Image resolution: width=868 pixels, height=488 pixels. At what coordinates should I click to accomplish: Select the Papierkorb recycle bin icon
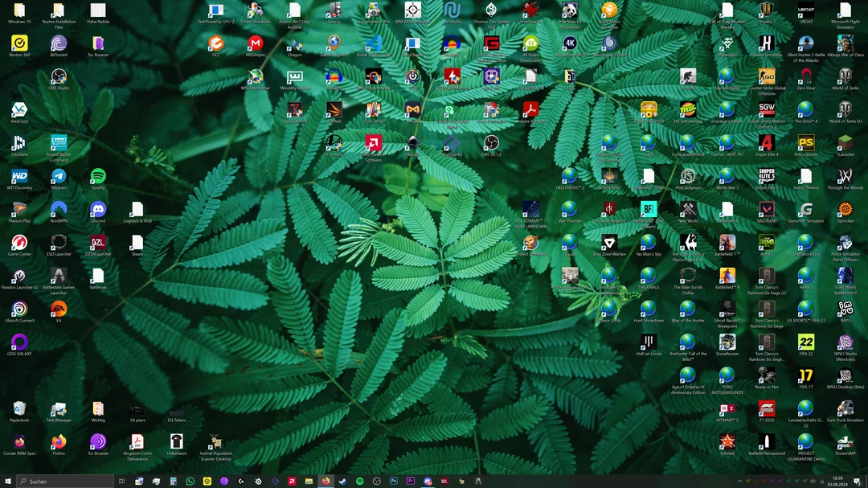pos(19,409)
